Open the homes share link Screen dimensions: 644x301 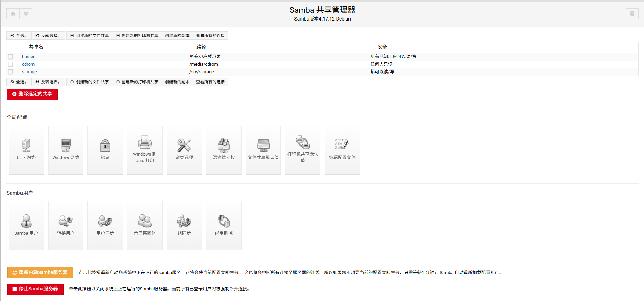click(29, 57)
